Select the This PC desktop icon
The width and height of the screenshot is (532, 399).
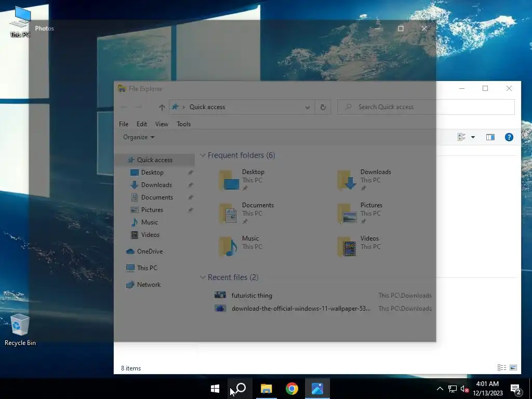click(20, 21)
